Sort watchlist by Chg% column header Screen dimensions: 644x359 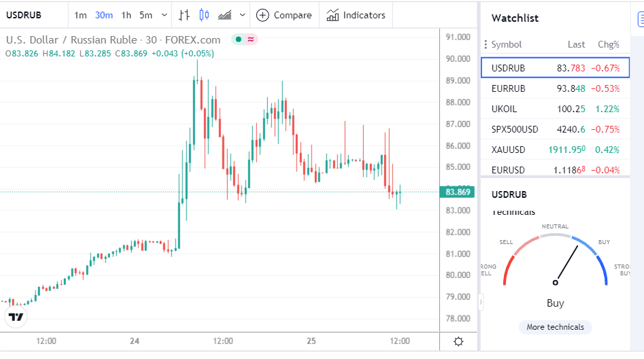(608, 44)
